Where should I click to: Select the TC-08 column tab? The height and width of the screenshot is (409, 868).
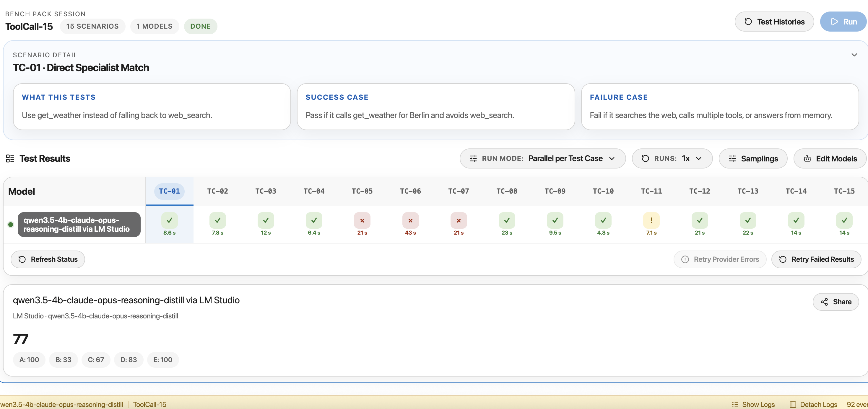[x=507, y=191]
